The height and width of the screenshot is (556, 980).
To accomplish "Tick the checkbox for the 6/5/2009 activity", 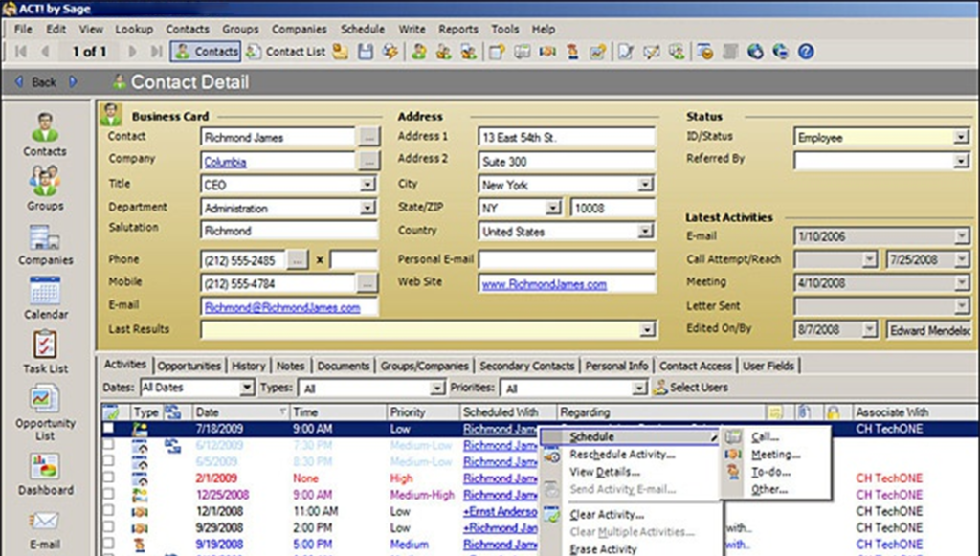I will (x=109, y=461).
